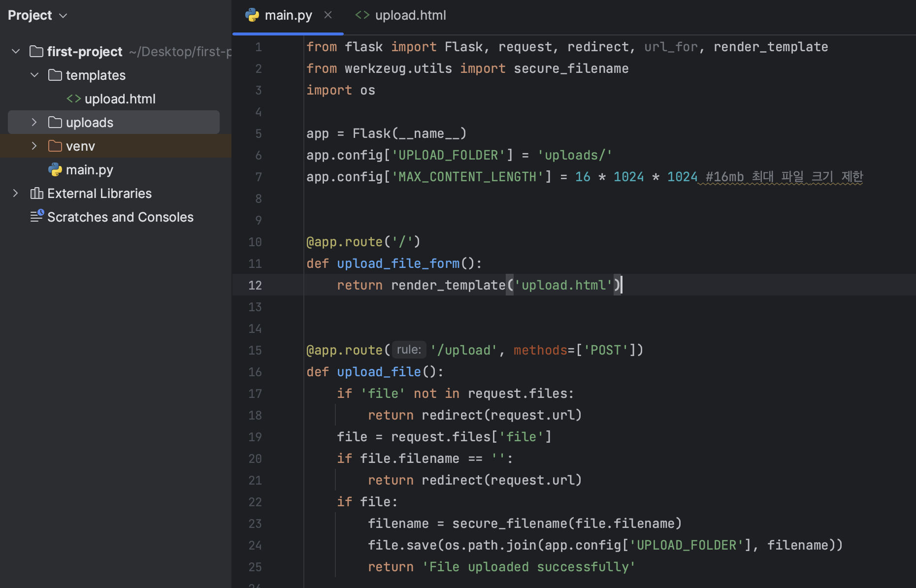Viewport: 916px width, 588px height.
Task: Click 'Flask(__name__)' on line 5
Action: click(410, 133)
